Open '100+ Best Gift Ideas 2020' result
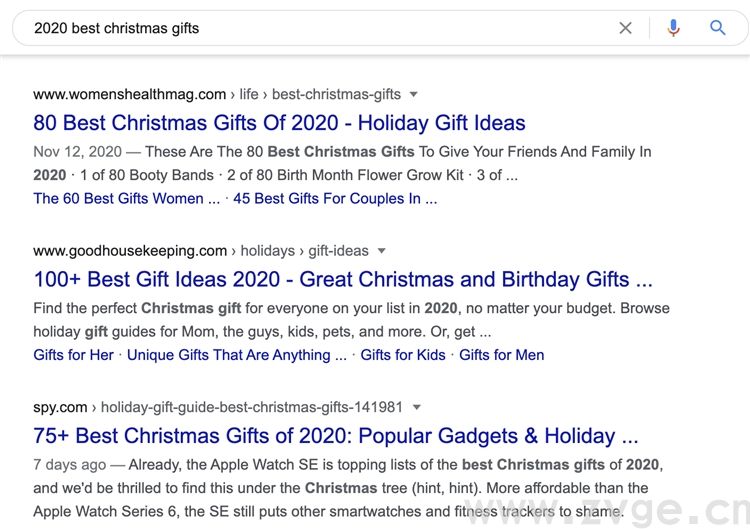 point(342,279)
